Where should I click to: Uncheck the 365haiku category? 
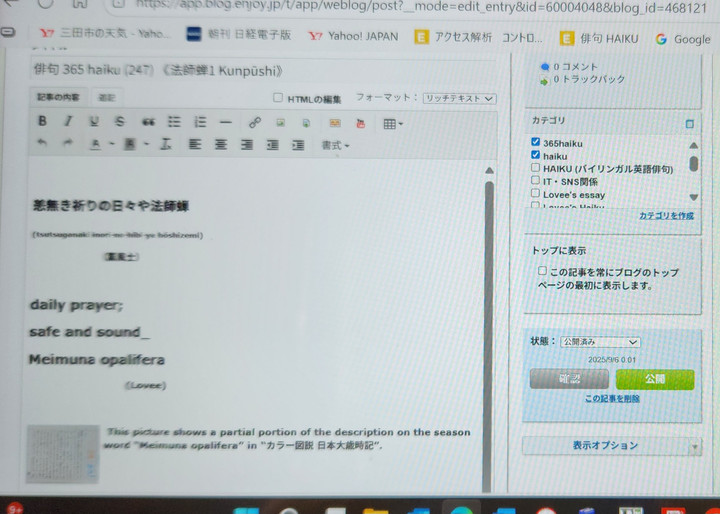click(x=536, y=143)
